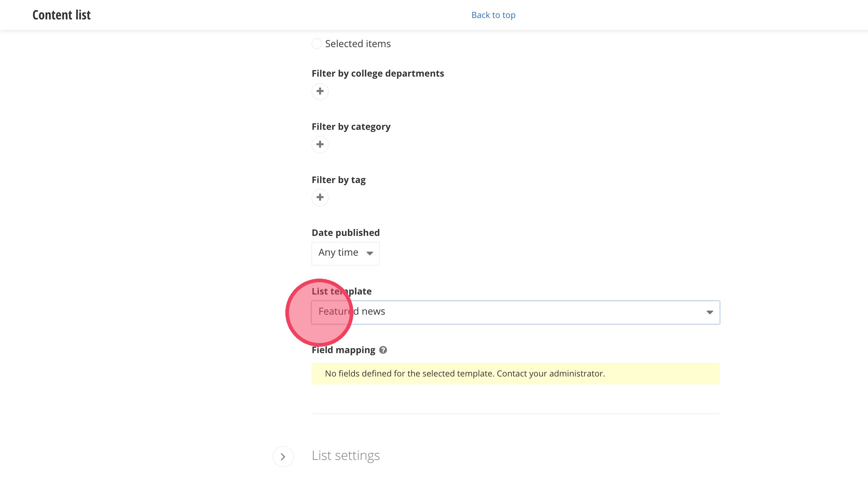This screenshot has width=868, height=484.
Task: Click the Filter by category label
Action: (351, 127)
